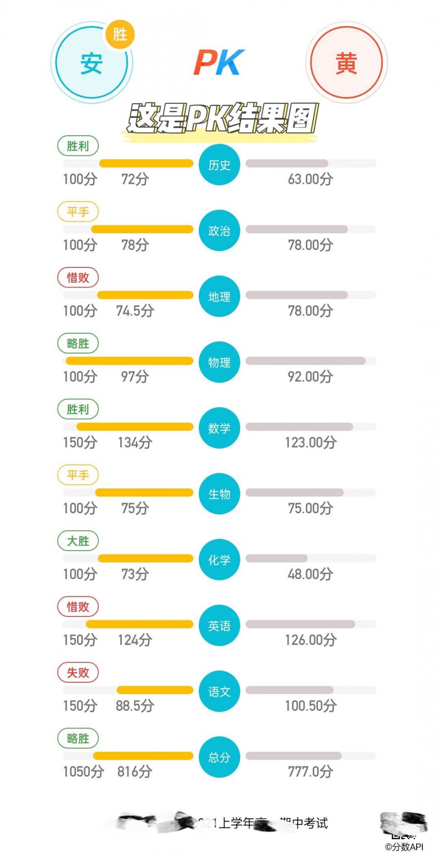Click the 失败 tag for 语文
Viewport: 439px width, 868px height.
(x=78, y=673)
